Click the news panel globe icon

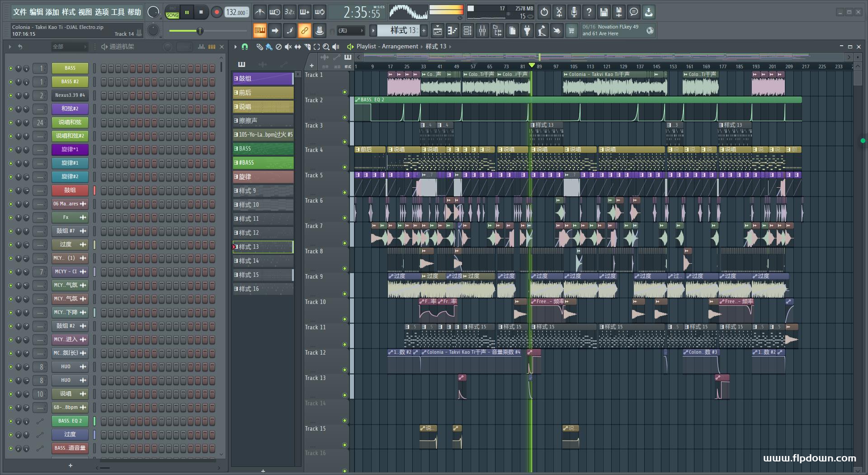click(x=650, y=30)
